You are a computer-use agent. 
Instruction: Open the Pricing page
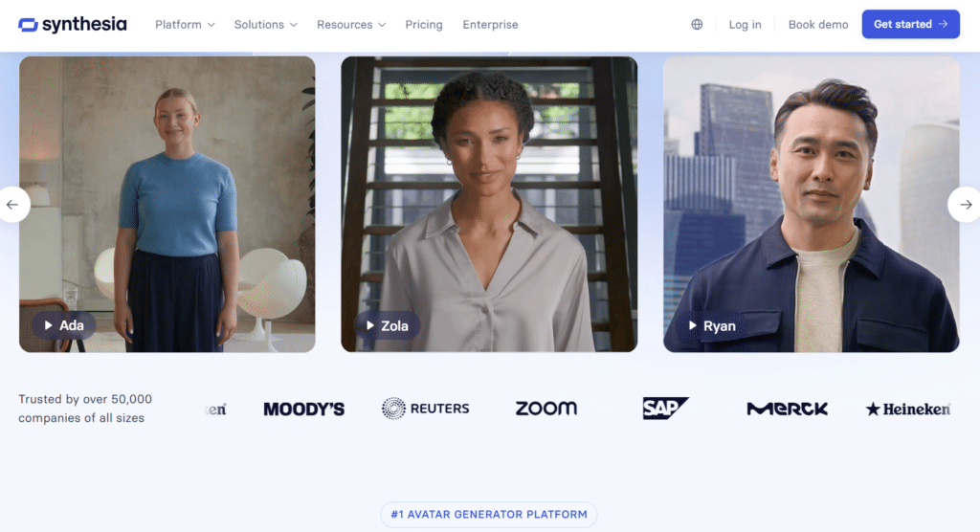click(x=424, y=24)
